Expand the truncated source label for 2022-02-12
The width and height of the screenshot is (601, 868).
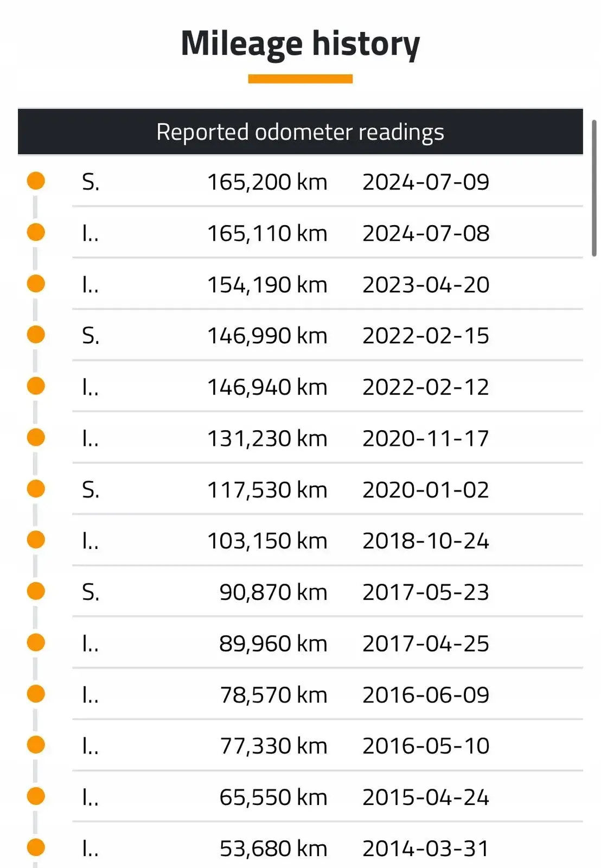click(90, 387)
